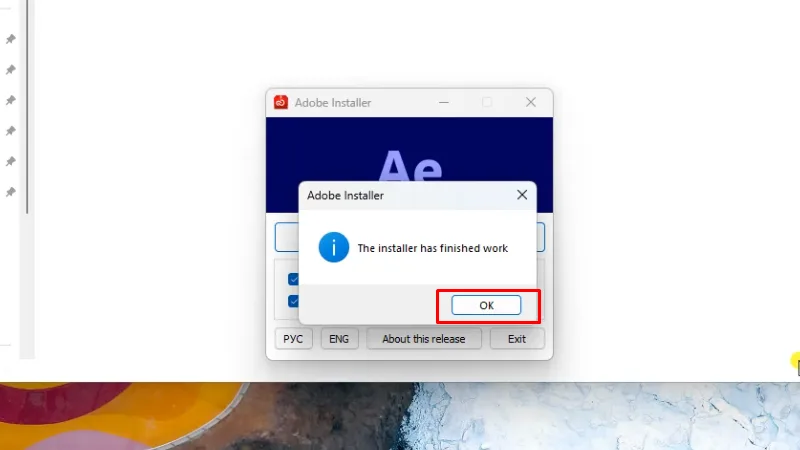
Task: Confirm the dialog with the OK button
Action: 486,305
